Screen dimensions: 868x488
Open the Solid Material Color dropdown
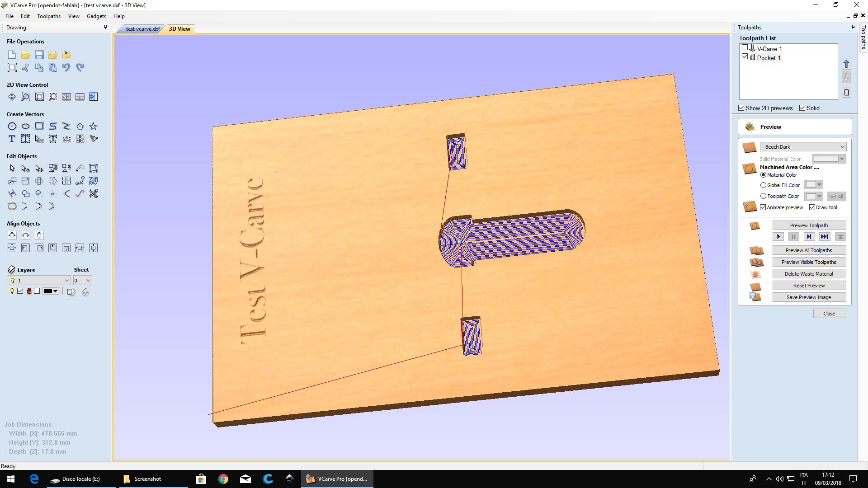click(x=829, y=159)
